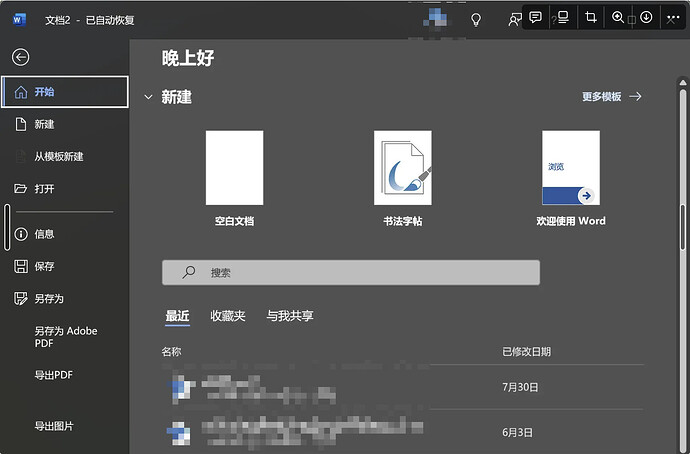This screenshot has height=454, width=690.
Task: Sort by the 名称 column header
Action: [172, 351]
